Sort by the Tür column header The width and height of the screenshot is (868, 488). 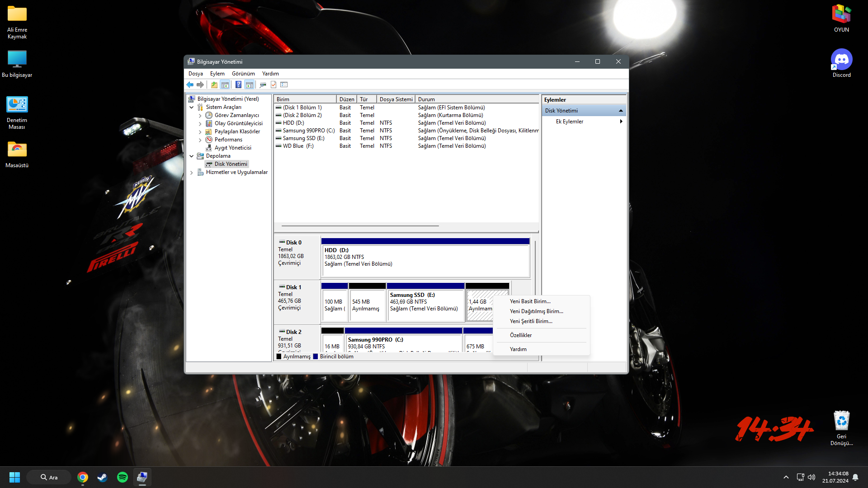tap(367, 99)
